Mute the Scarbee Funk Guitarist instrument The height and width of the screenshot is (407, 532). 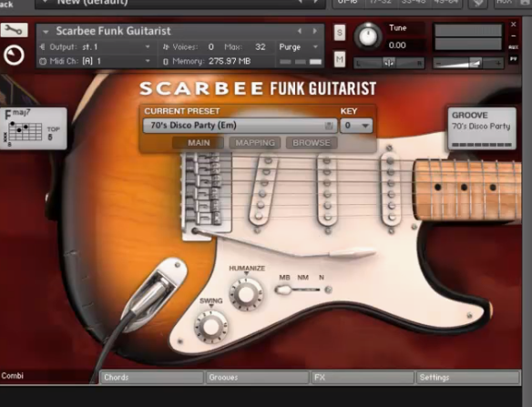pos(340,60)
